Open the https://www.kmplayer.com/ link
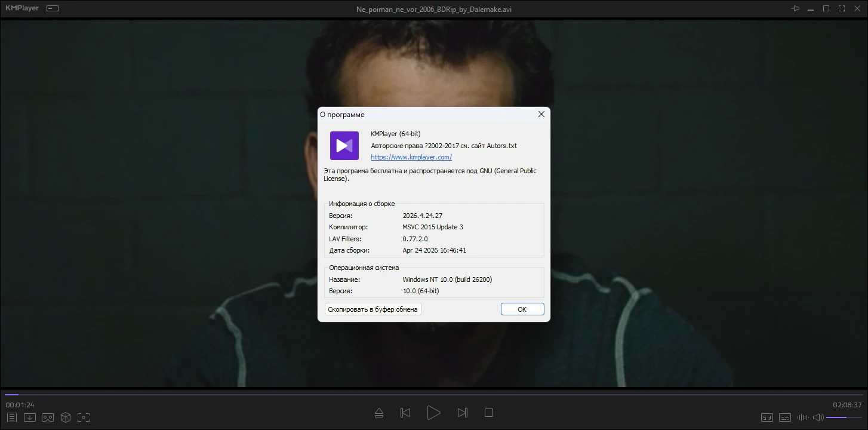 point(411,157)
